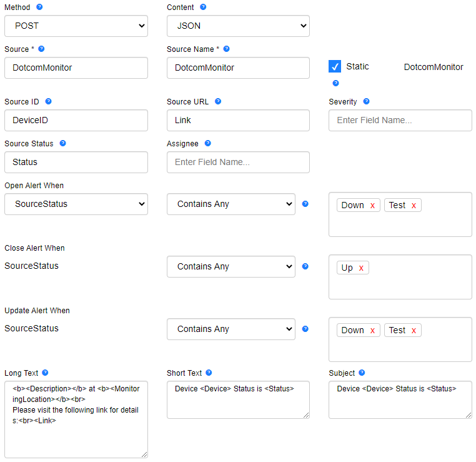Click the Assignee help icon

[207, 143]
